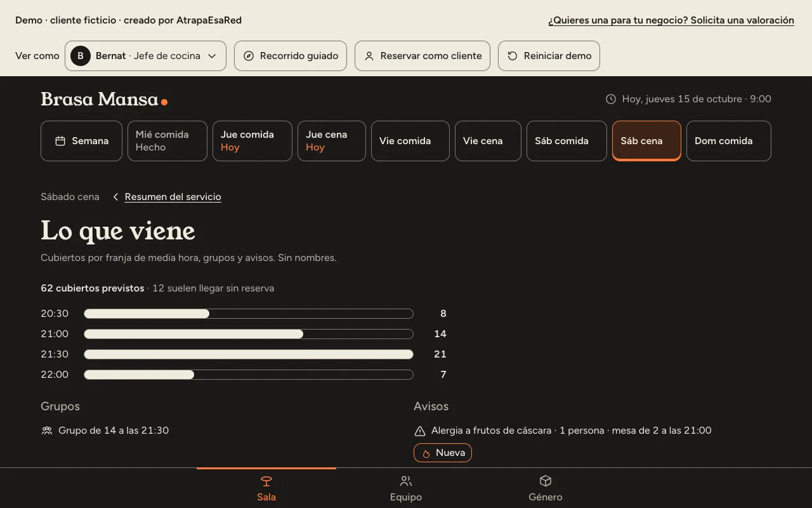The image size is (812, 508).
Task: Open the Dom comida service
Action: tap(729, 141)
